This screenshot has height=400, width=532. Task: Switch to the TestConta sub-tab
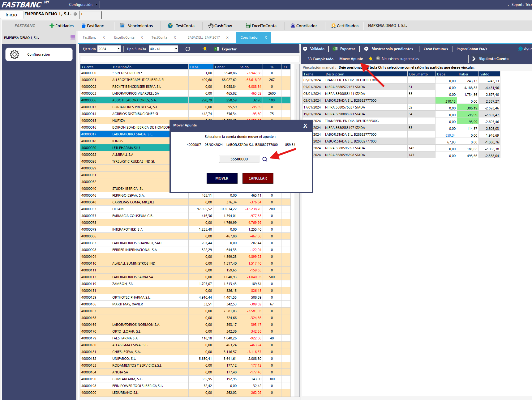pos(159,37)
